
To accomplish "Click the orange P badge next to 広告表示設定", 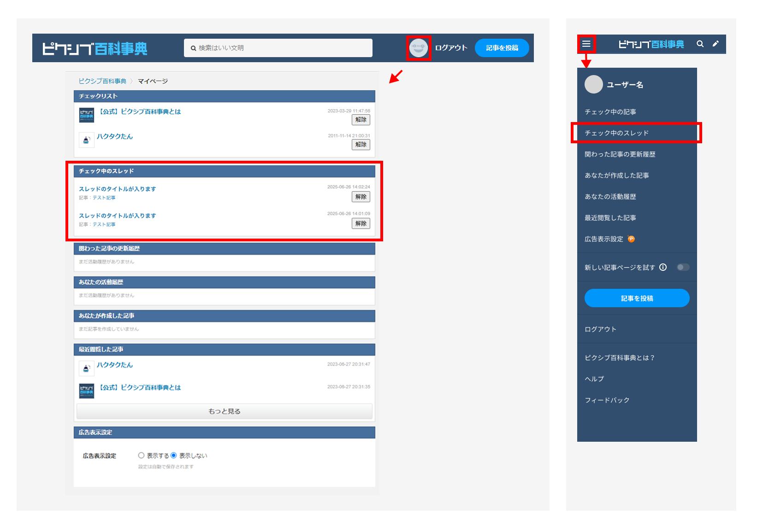I will tap(632, 239).
